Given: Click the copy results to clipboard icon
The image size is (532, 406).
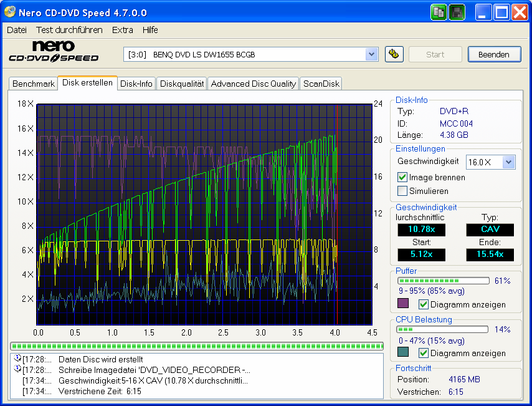Looking at the screenshot, I should point(439,12).
